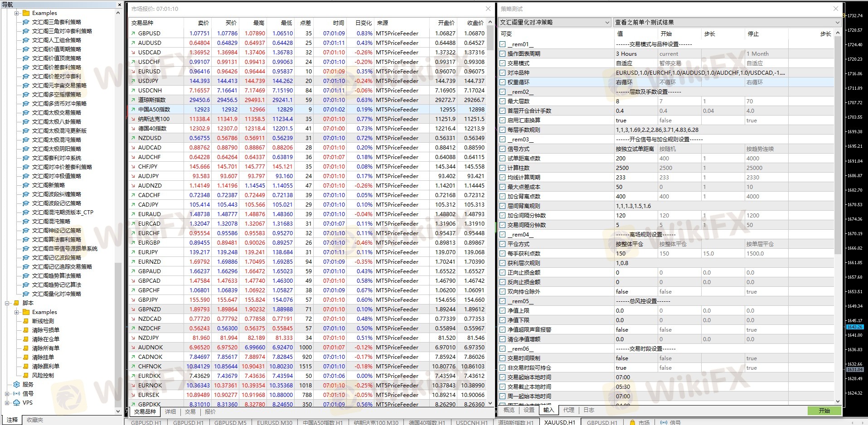The height and width of the screenshot is (425, 868).
Task: Uncheck the 最大层数 parameter checkbox
Action: [x=503, y=101]
